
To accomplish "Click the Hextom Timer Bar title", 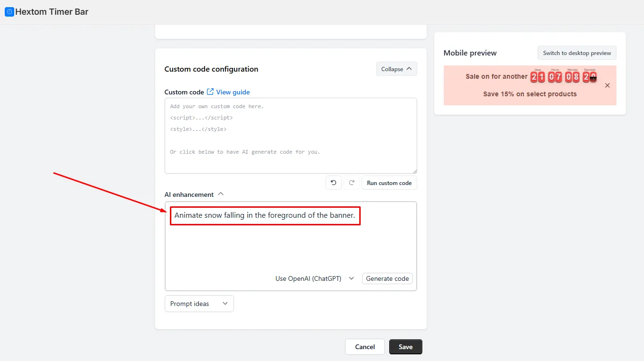I will (x=52, y=12).
